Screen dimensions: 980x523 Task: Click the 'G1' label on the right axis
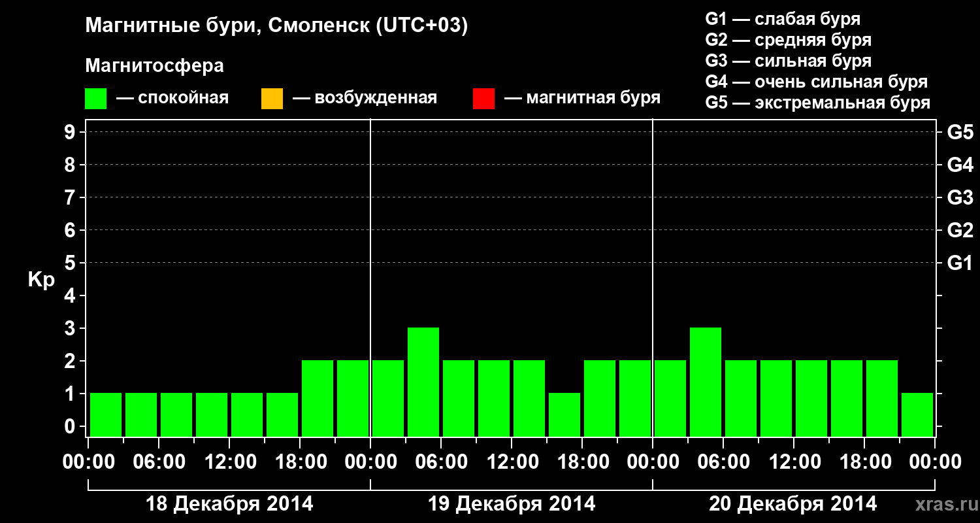pyautogui.click(x=960, y=263)
